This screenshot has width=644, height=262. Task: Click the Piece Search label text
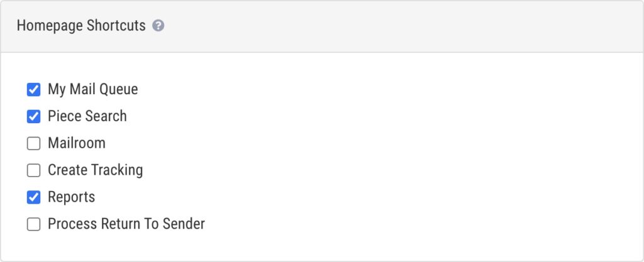coord(87,116)
